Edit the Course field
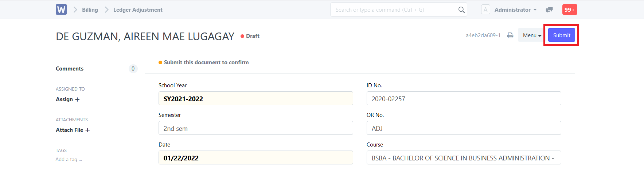Viewport: 644px width, 171px height. [464, 157]
